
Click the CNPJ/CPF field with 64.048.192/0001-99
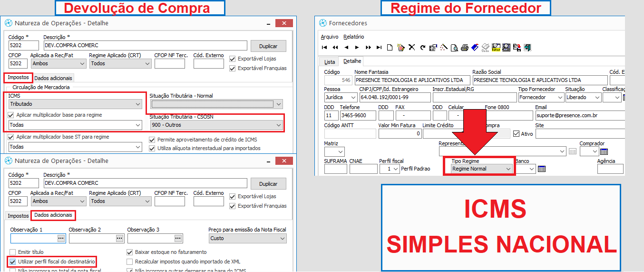[x=394, y=97]
